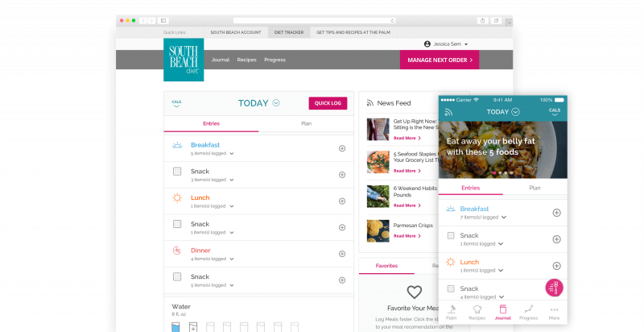Read More on Parmesan Crisps article
The width and height of the screenshot is (644, 332).
point(407,236)
